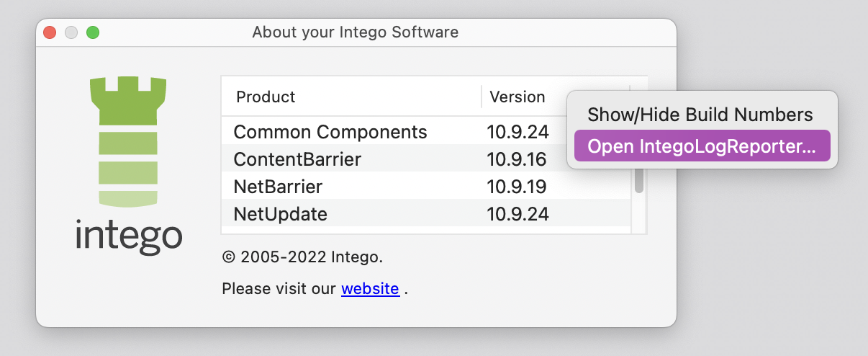
Task: Click the green zoom window button
Action: [93, 32]
